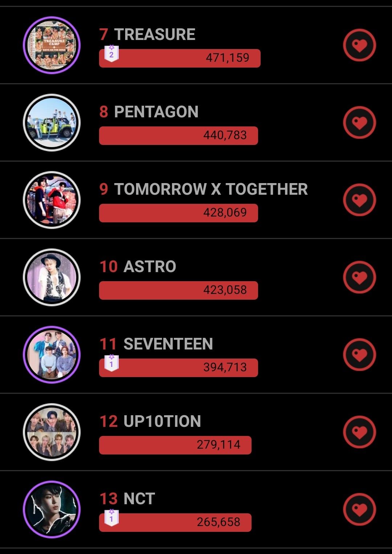
Task: Click SEVENTEEN's purple badge numbered 1
Action: tap(111, 363)
